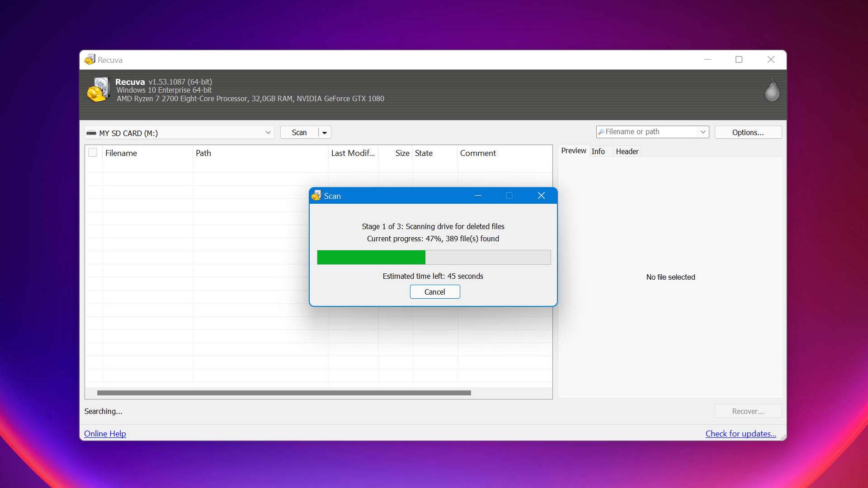Switch to the Header tab
Viewport: 868px width, 488px height.
pos(627,151)
